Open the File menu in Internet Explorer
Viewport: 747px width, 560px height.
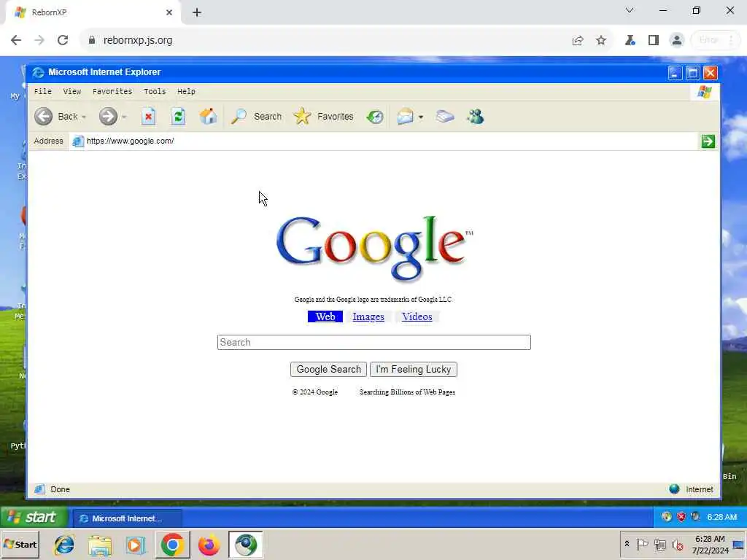[43, 91]
